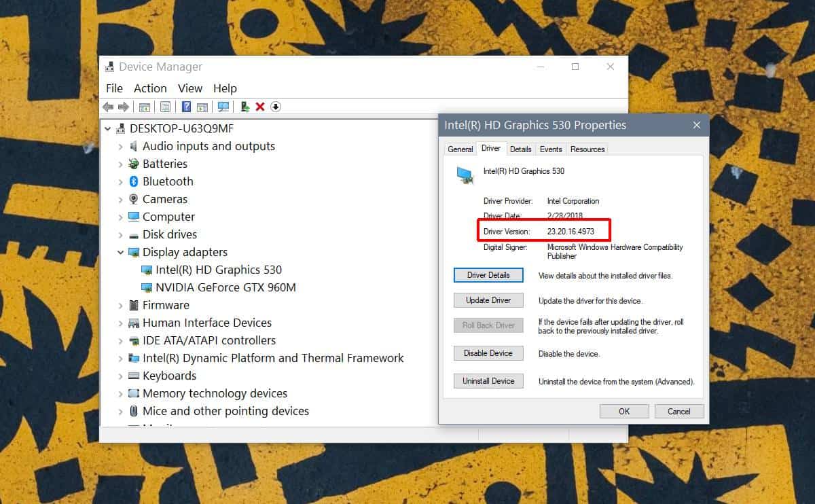Click the Driver Details button

pyautogui.click(x=488, y=275)
